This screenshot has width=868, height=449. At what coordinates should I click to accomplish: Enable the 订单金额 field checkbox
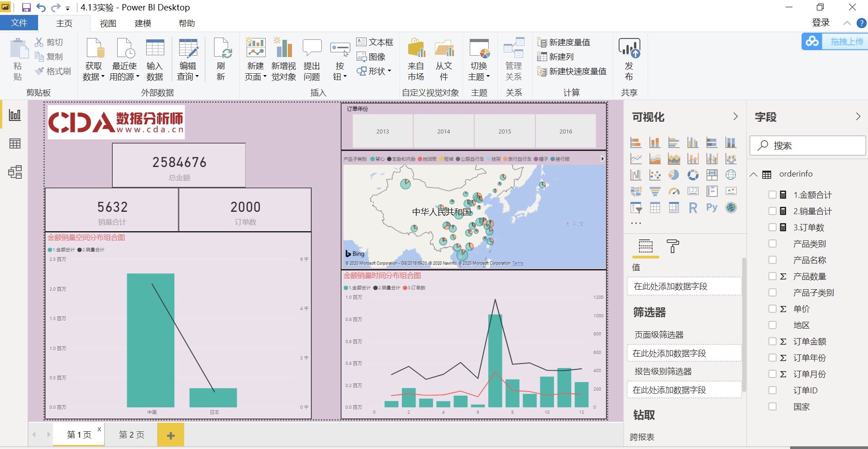tap(773, 342)
